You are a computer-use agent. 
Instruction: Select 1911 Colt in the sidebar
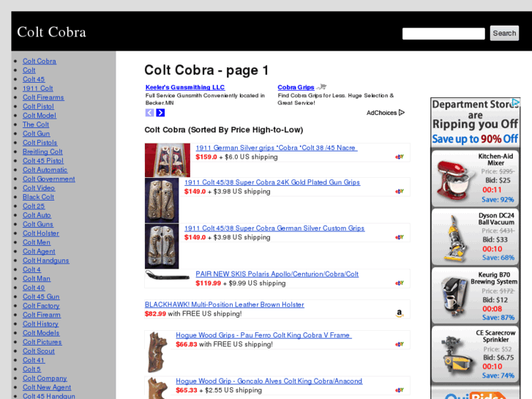point(37,89)
